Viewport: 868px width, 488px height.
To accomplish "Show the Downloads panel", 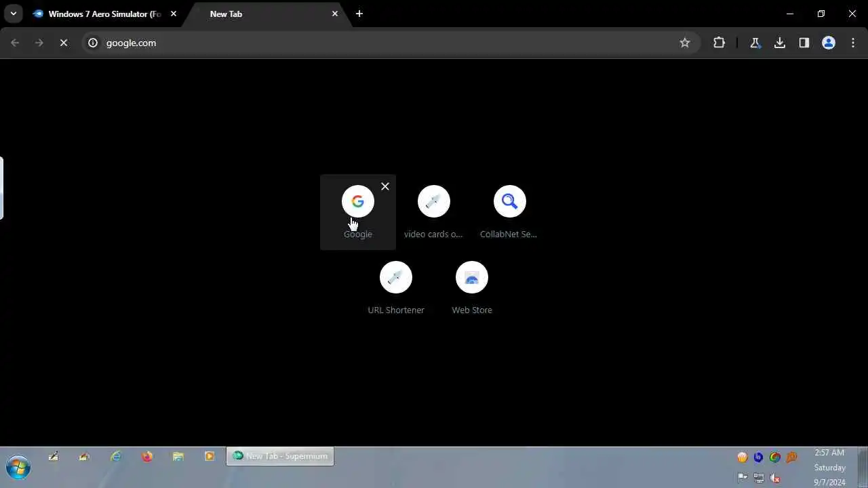I will 780,43.
